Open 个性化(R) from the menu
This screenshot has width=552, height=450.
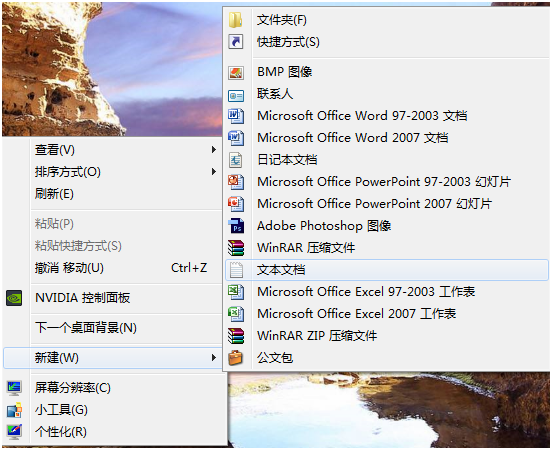click(x=113, y=432)
